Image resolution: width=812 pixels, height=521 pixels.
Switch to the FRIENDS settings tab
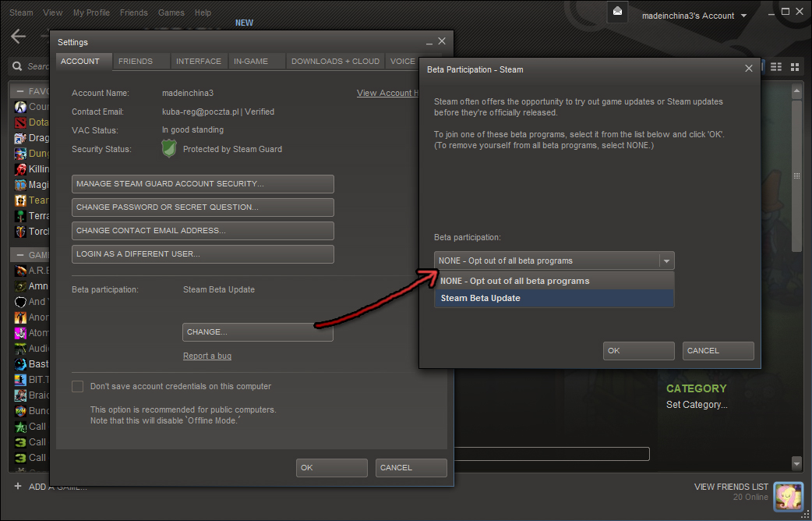[x=141, y=61]
